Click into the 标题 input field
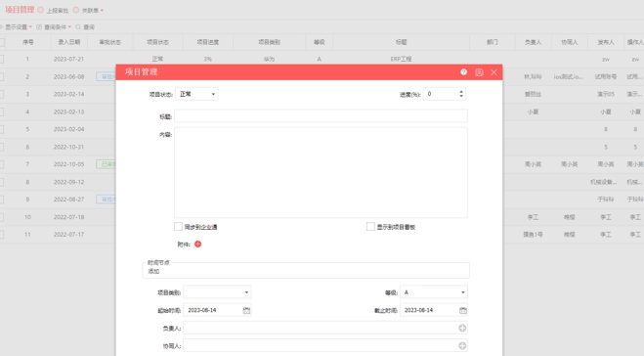The width and height of the screenshot is (644, 356). 321,116
